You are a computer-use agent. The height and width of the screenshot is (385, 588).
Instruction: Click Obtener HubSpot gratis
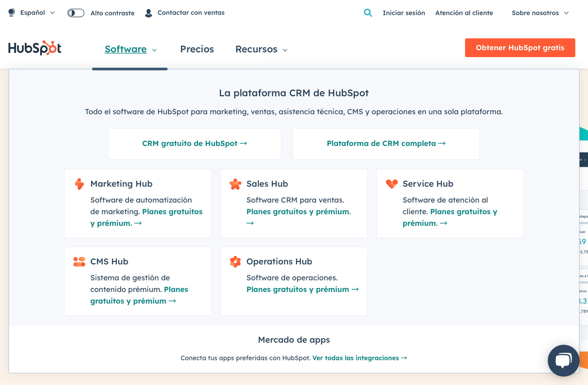pos(520,48)
